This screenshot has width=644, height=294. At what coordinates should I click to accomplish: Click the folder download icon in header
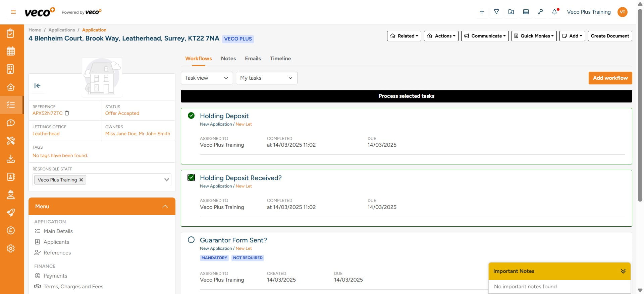click(x=511, y=12)
